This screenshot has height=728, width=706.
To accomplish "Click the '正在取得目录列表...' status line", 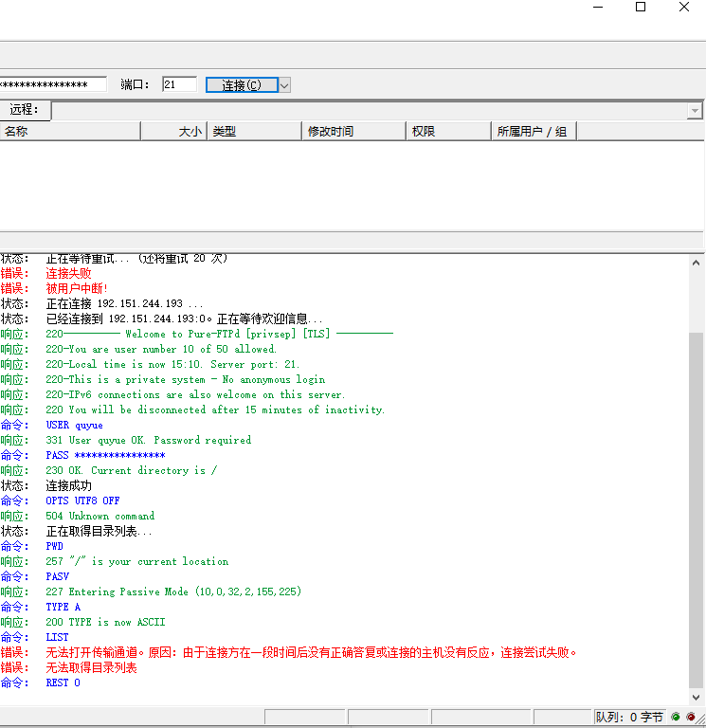I will point(99,531).
